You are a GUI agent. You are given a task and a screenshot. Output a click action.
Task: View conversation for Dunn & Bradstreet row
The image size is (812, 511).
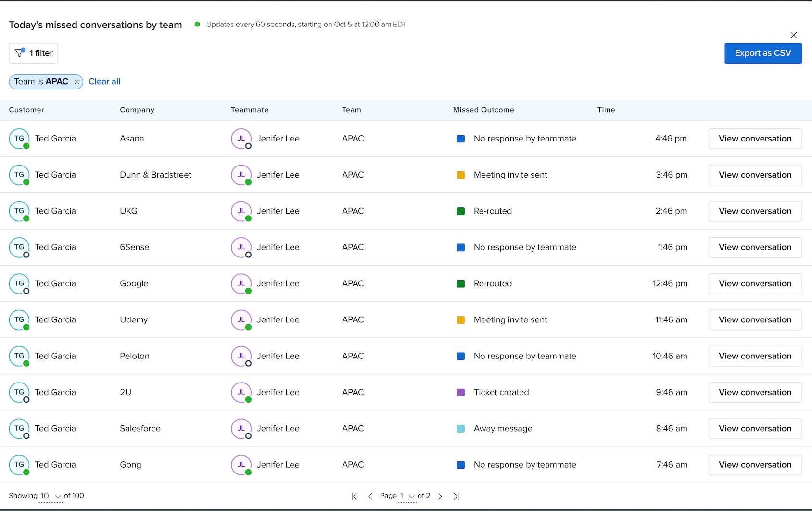[x=755, y=175]
